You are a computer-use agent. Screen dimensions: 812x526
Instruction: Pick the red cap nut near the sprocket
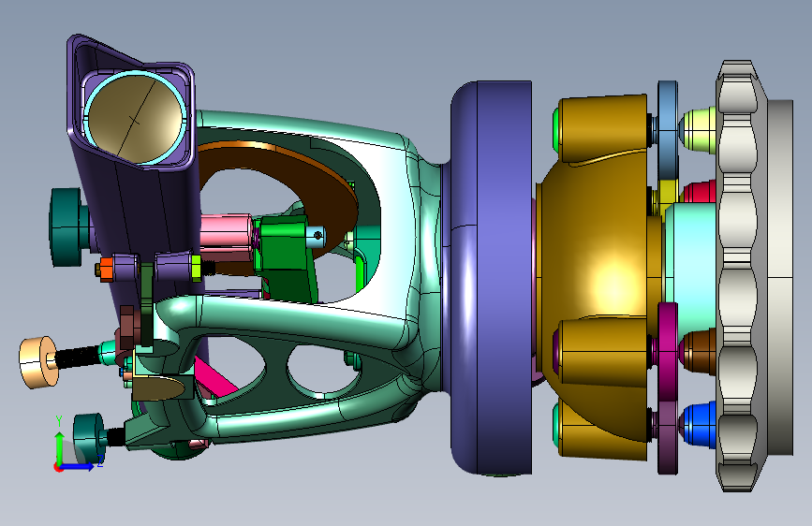click(699, 192)
